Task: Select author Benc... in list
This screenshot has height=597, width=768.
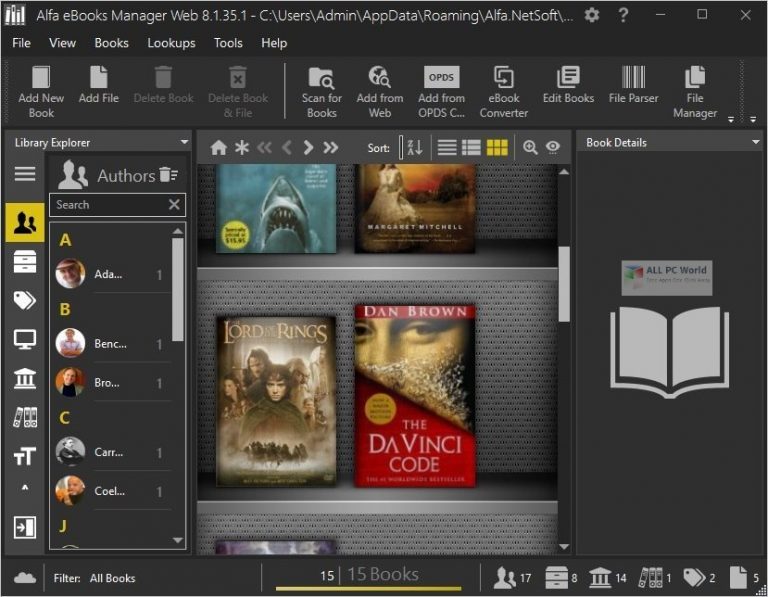Action: click(111, 344)
